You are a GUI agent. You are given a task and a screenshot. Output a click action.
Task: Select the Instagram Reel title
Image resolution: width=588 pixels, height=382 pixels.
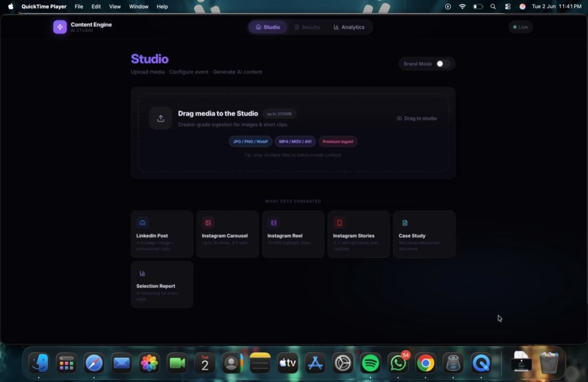(x=285, y=235)
